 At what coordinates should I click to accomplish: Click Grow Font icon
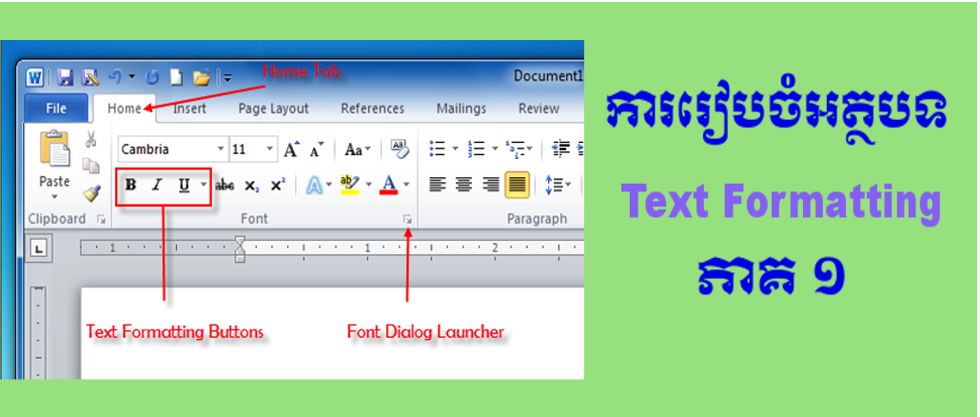pos(291,149)
